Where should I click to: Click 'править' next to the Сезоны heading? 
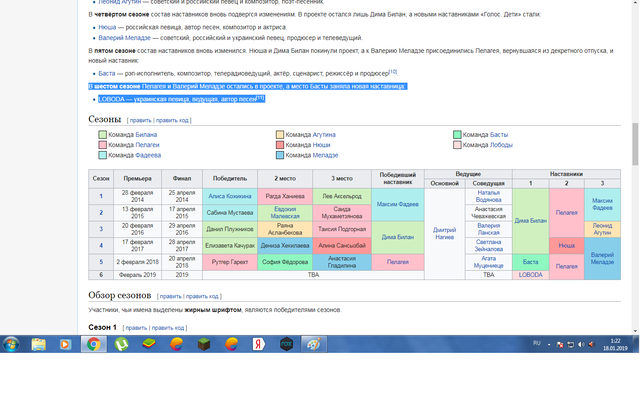(x=140, y=120)
